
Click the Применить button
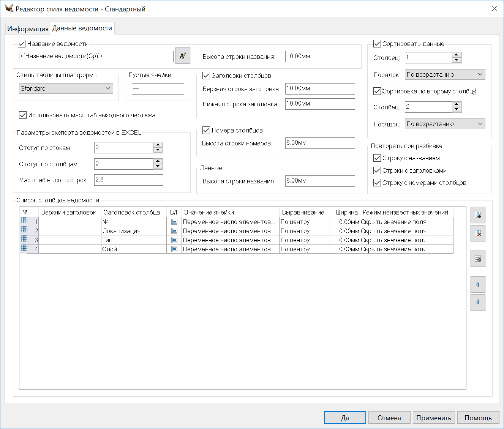click(433, 418)
